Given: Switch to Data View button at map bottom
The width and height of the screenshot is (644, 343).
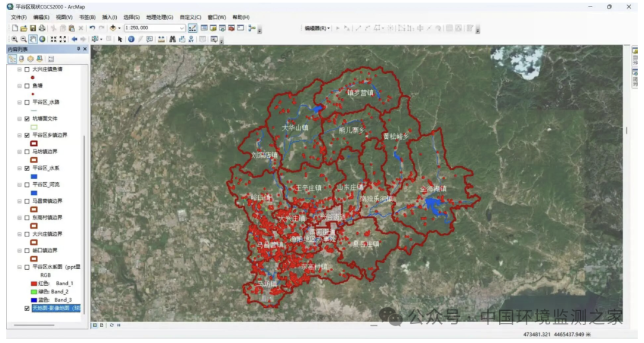Looking at the screenshot, I should pos(95,325).
